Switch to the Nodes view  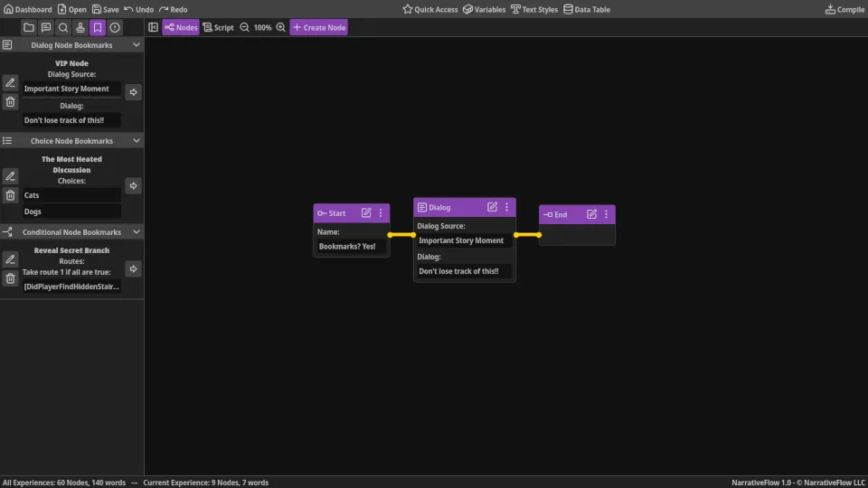point(181,27)
